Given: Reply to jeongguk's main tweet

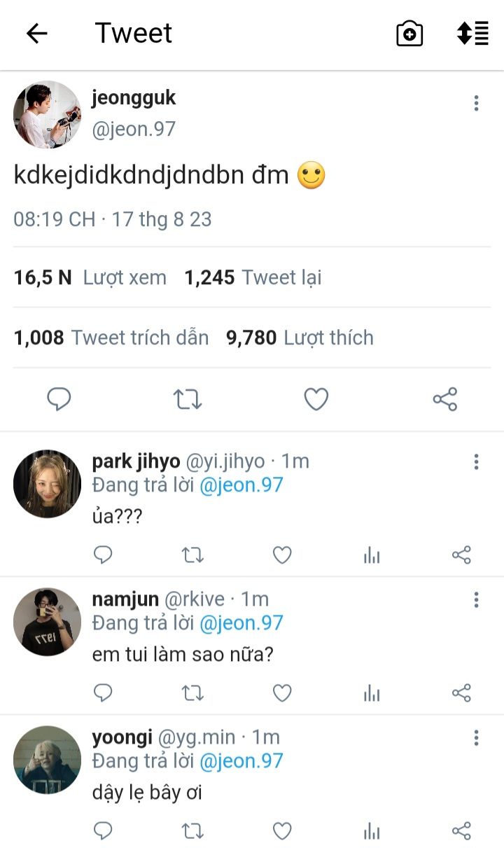Looking at the screenshot, I should coord(59,399).
